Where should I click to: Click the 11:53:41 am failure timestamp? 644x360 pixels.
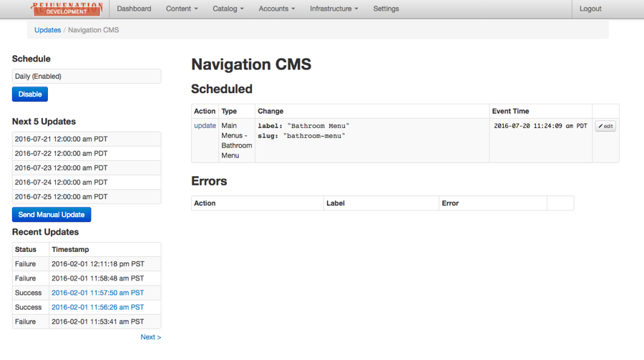(98, 322)
